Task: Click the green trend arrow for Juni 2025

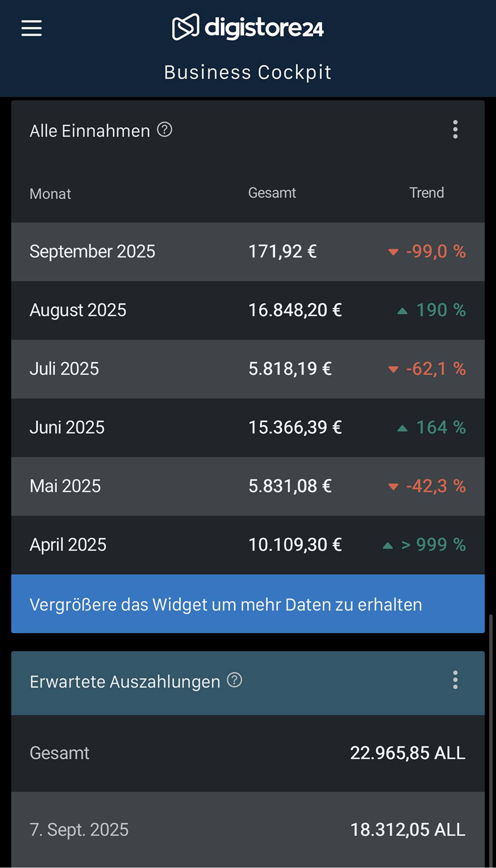Action: click(402, 428)
